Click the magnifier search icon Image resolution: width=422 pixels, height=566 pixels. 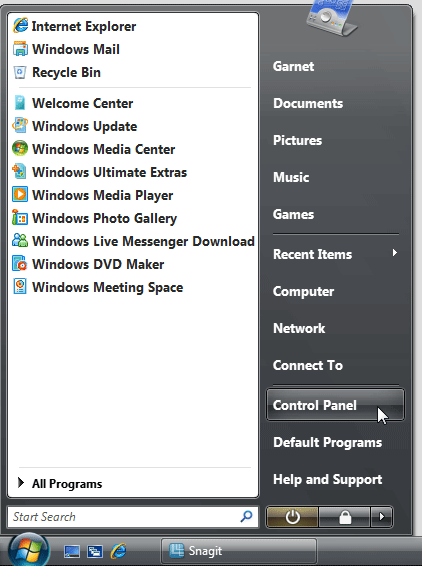247,517
